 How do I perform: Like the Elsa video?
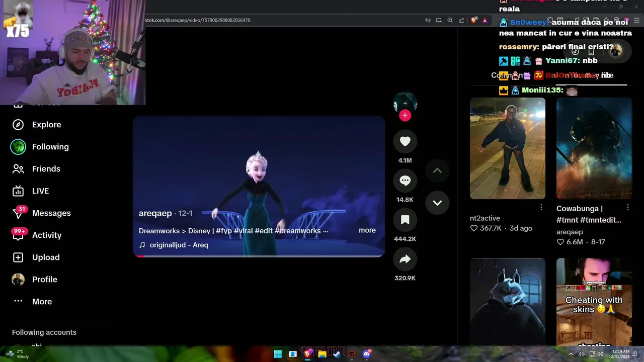click(405, 142)
